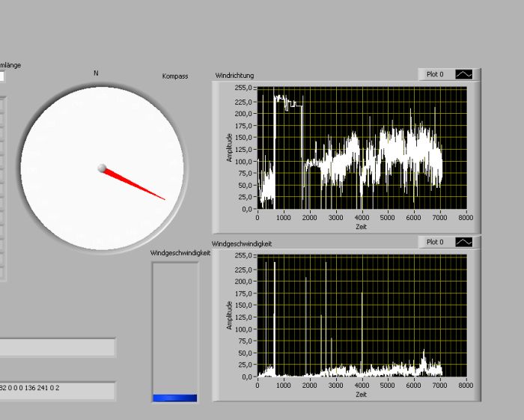Click the Windgeschwindigkeit Plot 0 line-style icon
Screen dimensions: 524x420
(x=464, y=242)
